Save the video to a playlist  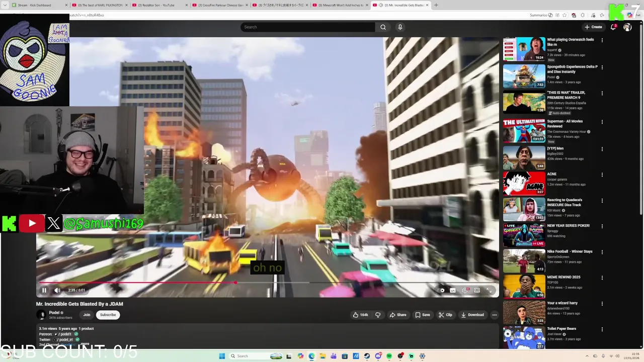423,315
